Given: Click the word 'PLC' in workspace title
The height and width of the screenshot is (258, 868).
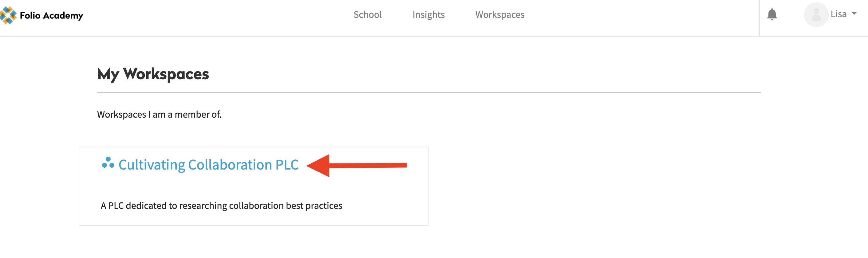Looking at the screenshot, I should tap(287, 165).
